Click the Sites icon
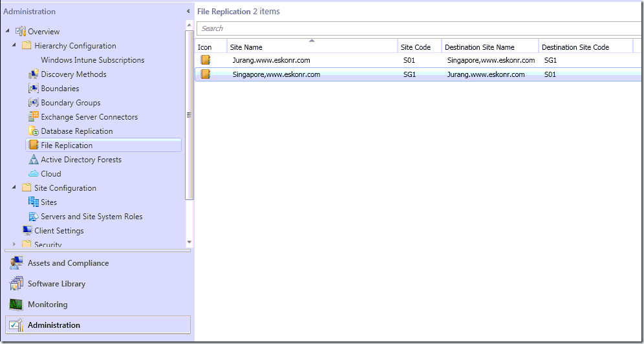Viewport: 644px width, 344px height. point(34,202)
